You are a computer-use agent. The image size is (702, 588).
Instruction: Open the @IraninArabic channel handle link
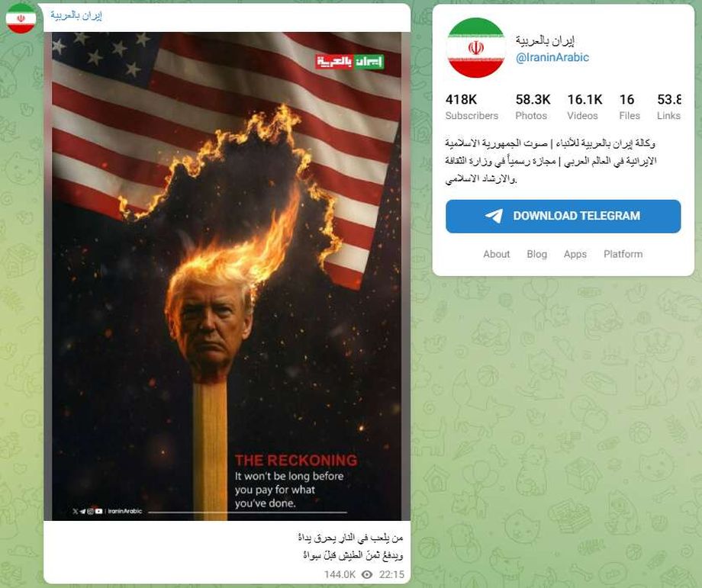pyautogui.click(x=552, y=57)
